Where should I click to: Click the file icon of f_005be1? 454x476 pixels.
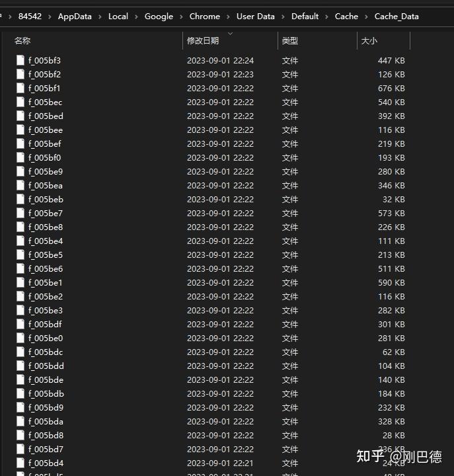pyautogui.click(x=20, y=283)
